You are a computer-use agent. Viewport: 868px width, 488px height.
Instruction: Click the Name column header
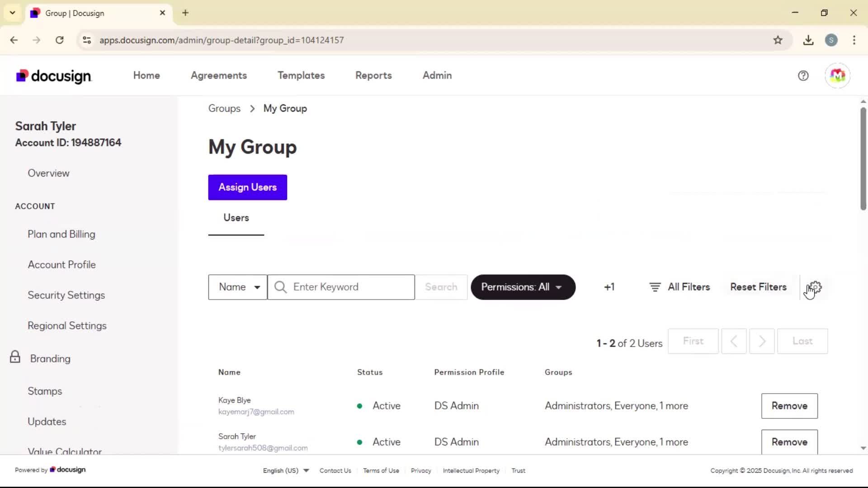(229, 372)
